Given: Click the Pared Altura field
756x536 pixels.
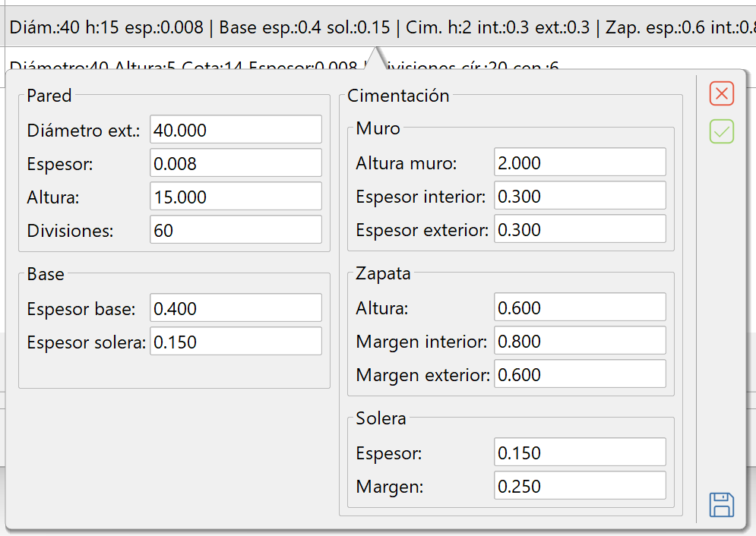Looking at the screenshot, I should pyautogui.click(x=236, y=197).
